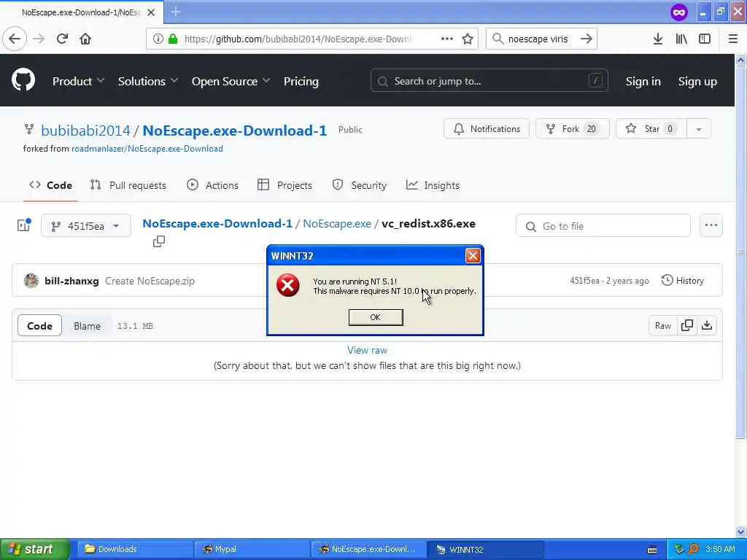Click the Fork 20 button
The height and width of the screenshot is (560, 747).
pyautogui.click(x=572, y=128)
